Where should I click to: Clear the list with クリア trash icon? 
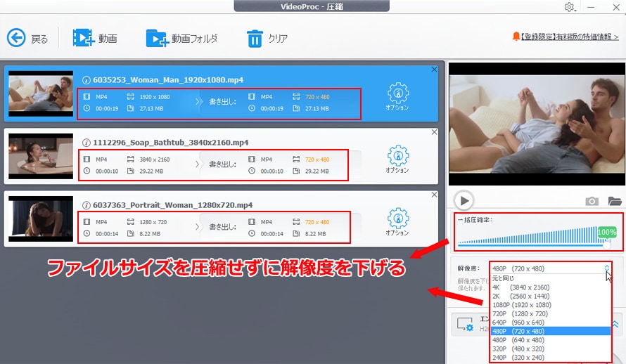click(x=267, y=38)
